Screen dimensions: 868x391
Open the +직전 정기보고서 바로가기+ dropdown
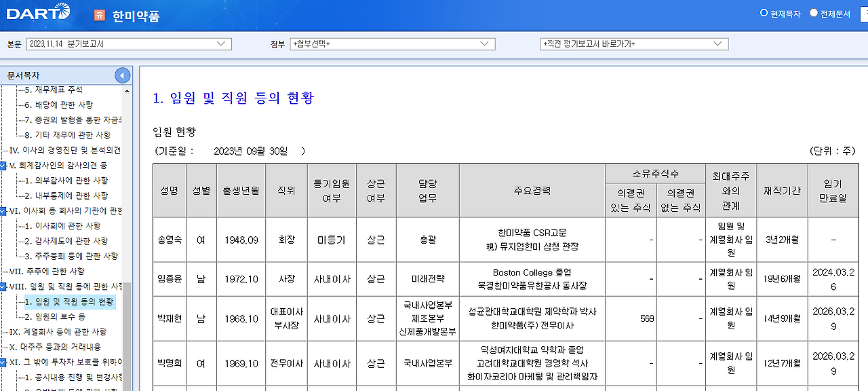click(x=634, y=43)
